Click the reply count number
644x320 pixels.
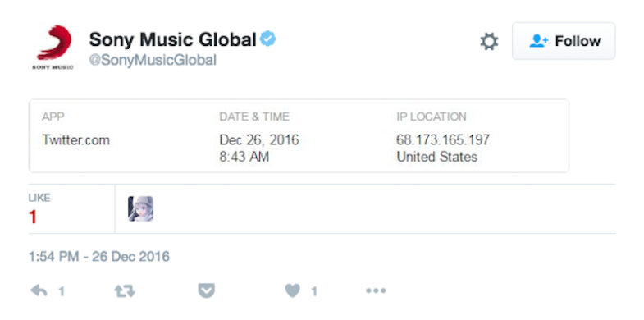(62, 291)
